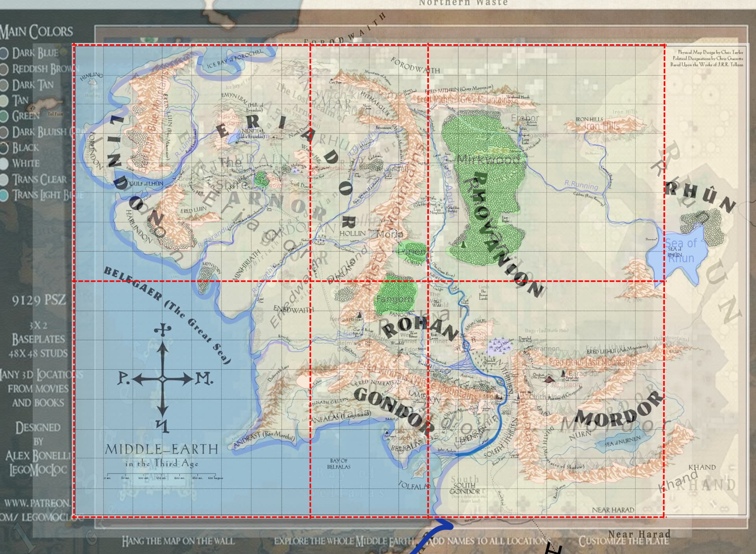Viewport: 756px width, 554px height.
Task: Click the bold black 'RHÛN' region label
Action: click(700, 196)
